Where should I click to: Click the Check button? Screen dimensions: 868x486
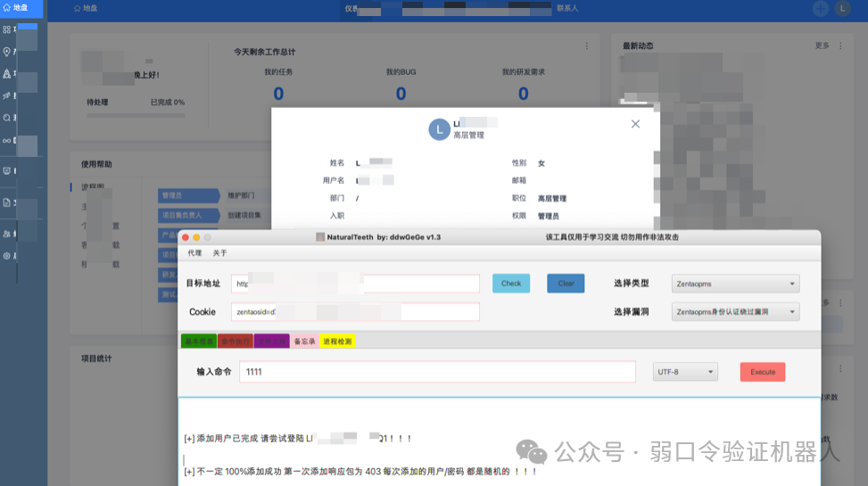coord(511,284)
